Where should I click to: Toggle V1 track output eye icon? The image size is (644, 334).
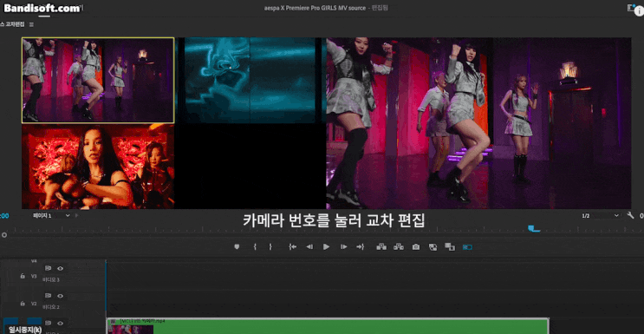click(x=61, y=323)
